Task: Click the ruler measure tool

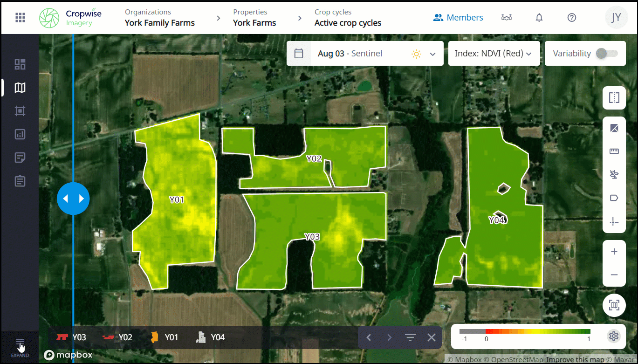Action: [x=614, y=151]
